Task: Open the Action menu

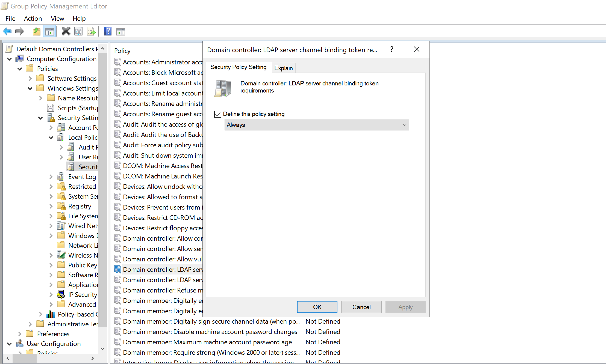Action: 33,19
